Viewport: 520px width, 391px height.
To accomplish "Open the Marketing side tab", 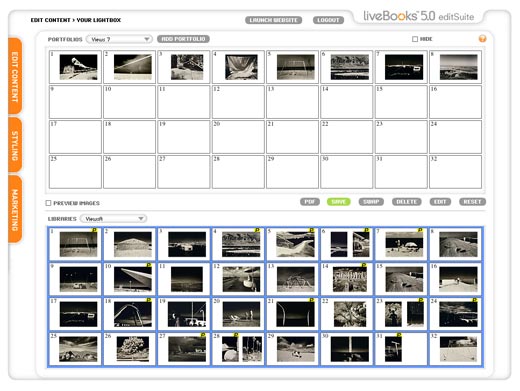I will pyautogui.click(x=15, y=210).
